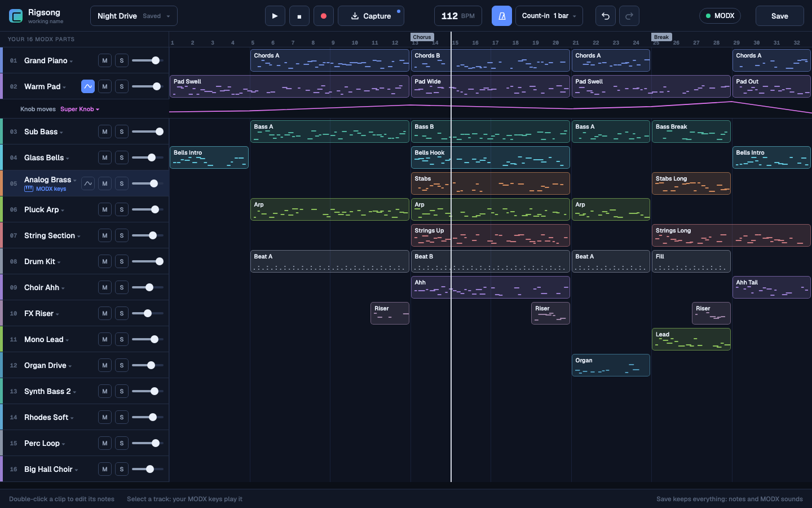This screenshot has height=508, width=812.
Task: Open the Super Knob automation dropdown
Action: [80, 109]
